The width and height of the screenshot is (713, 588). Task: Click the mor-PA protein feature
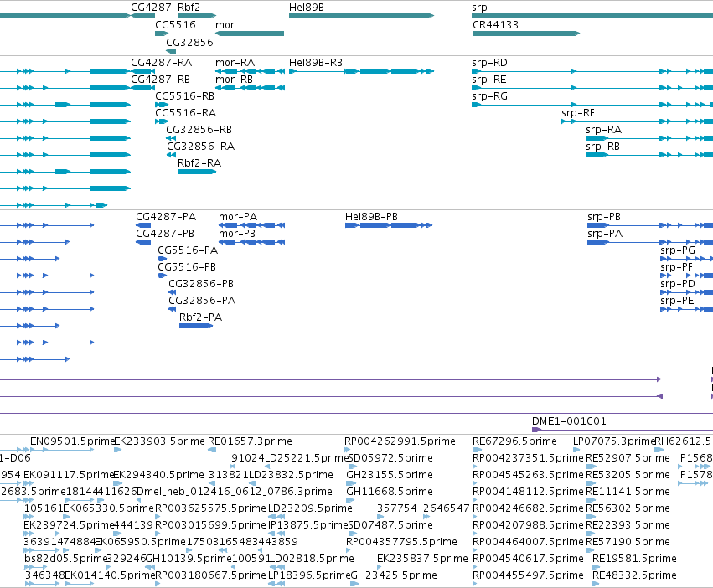point(252,225)
